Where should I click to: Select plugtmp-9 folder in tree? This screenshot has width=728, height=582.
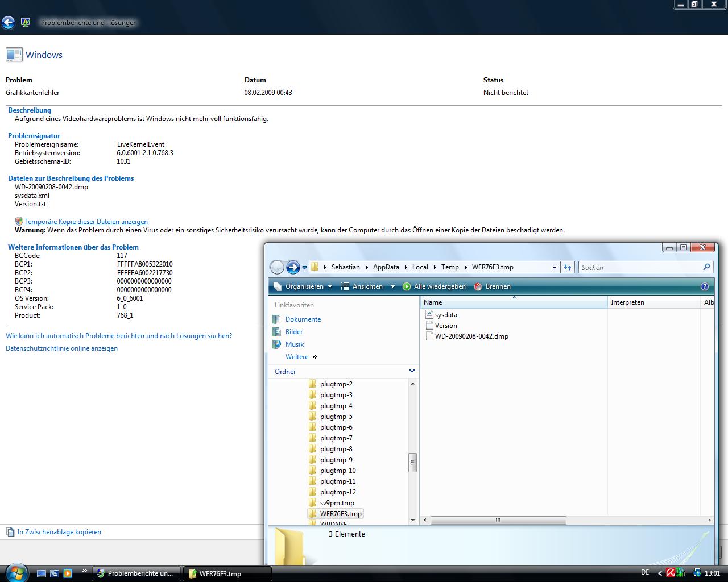(x=336, y=460)
